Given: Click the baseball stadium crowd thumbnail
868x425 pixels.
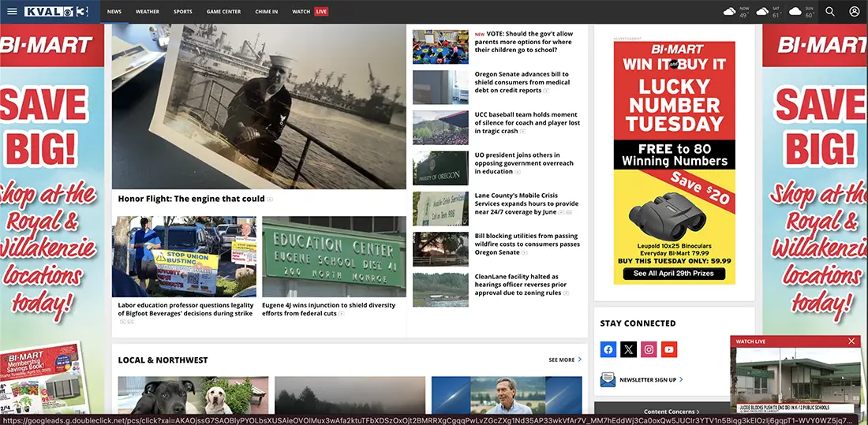Looking at the screenshot, I should click(x=440, y=128).
